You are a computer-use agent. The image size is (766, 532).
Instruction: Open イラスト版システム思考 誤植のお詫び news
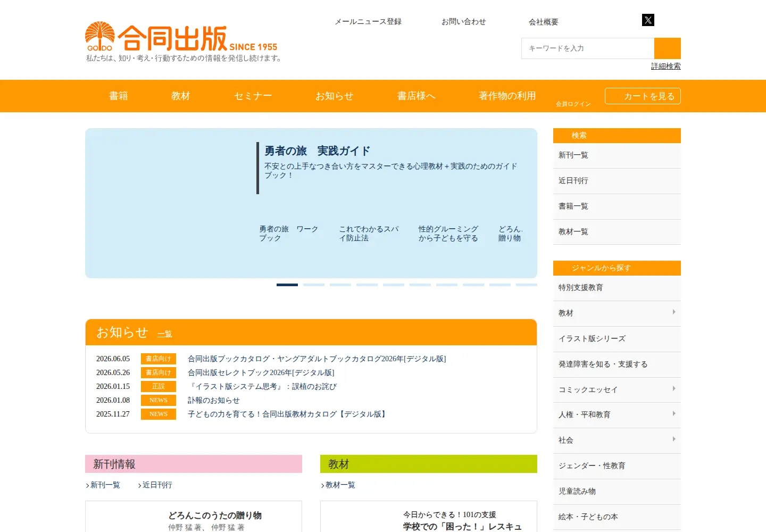click(x=262, y=387)
